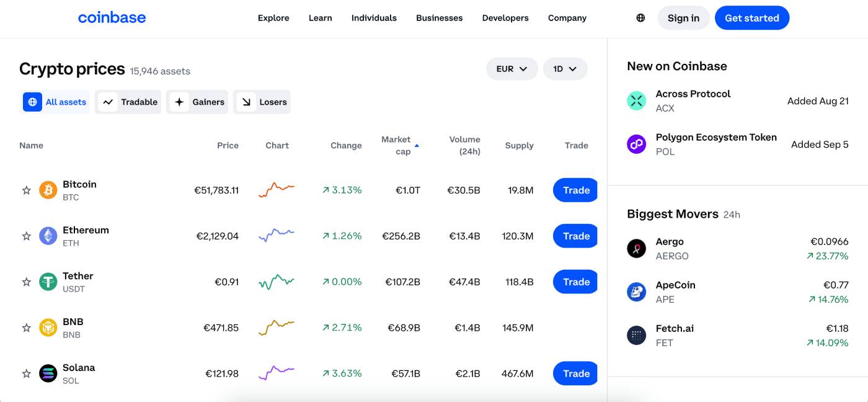Click Tether market cap €107.2B
Viewport: 868px width, 402px height.
point(402,282)
